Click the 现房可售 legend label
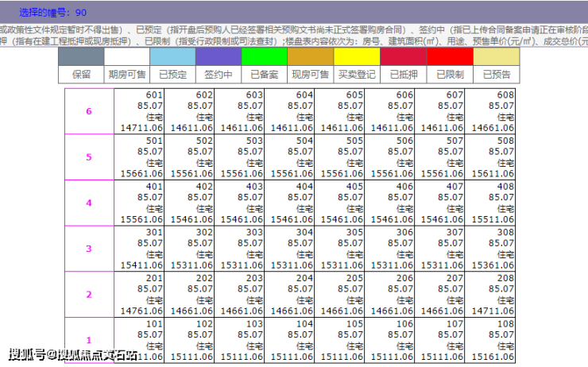This screenshot has width=588, height=367. pyautogui.click(x=310, y=75)
